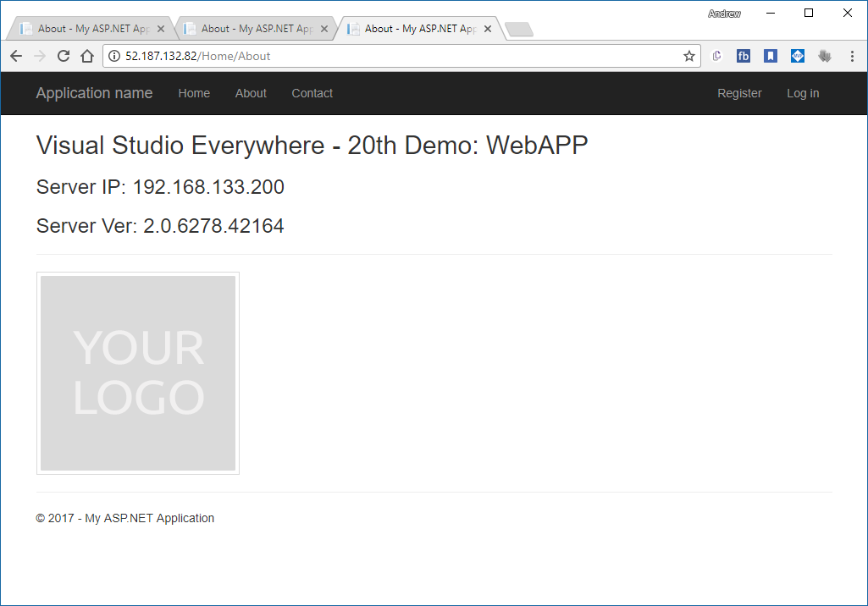Click the gray download arrows extension icon
Viewport: 868px width, 606px height.
point(825,56)
